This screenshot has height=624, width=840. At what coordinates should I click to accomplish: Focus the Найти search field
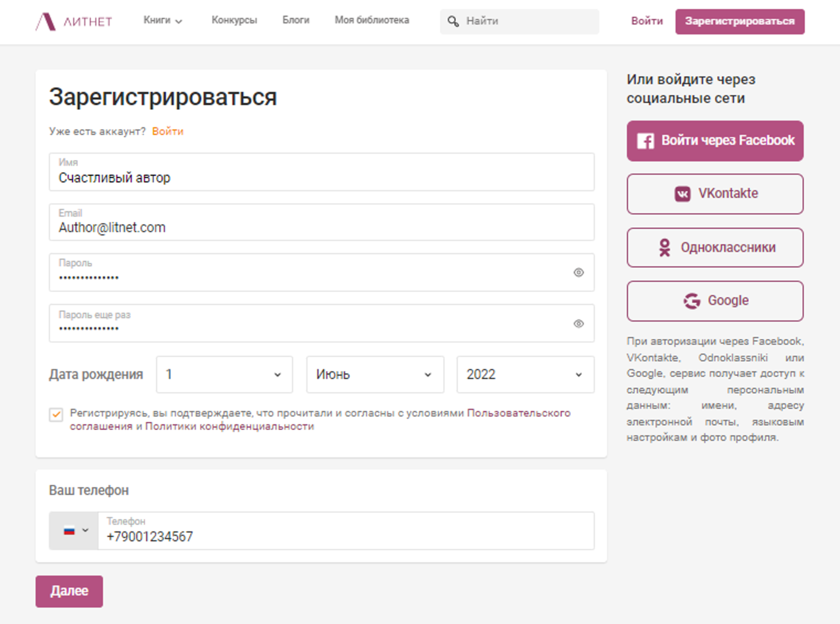pos(519,21)
